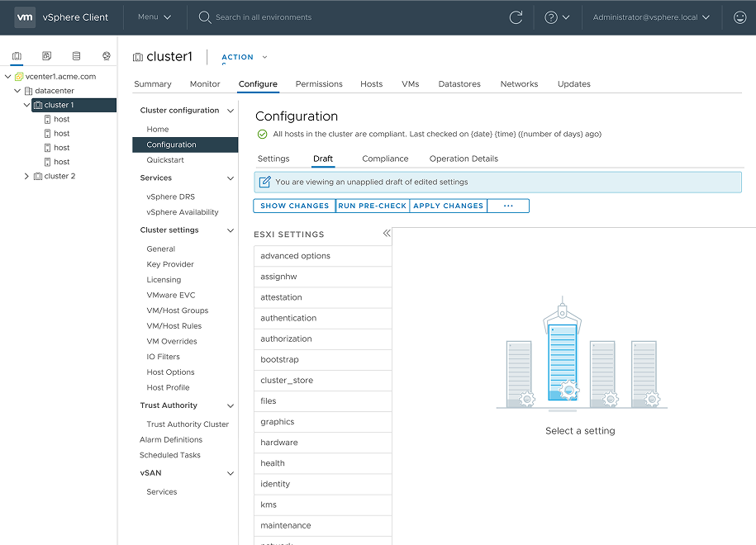Viewport: 756px width, 545px height.
Task: Open the Administrator@vsphere.local user dropdown
Action: tap(651, 17)
